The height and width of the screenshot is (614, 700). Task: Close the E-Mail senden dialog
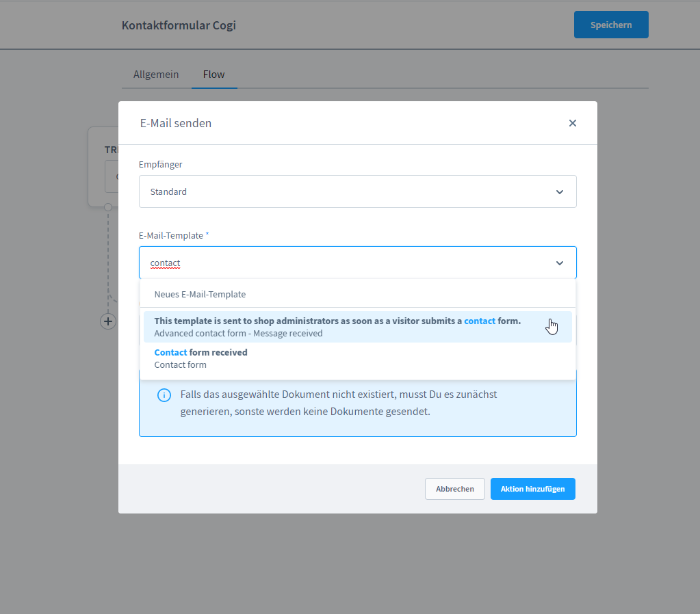coord(573,123)
